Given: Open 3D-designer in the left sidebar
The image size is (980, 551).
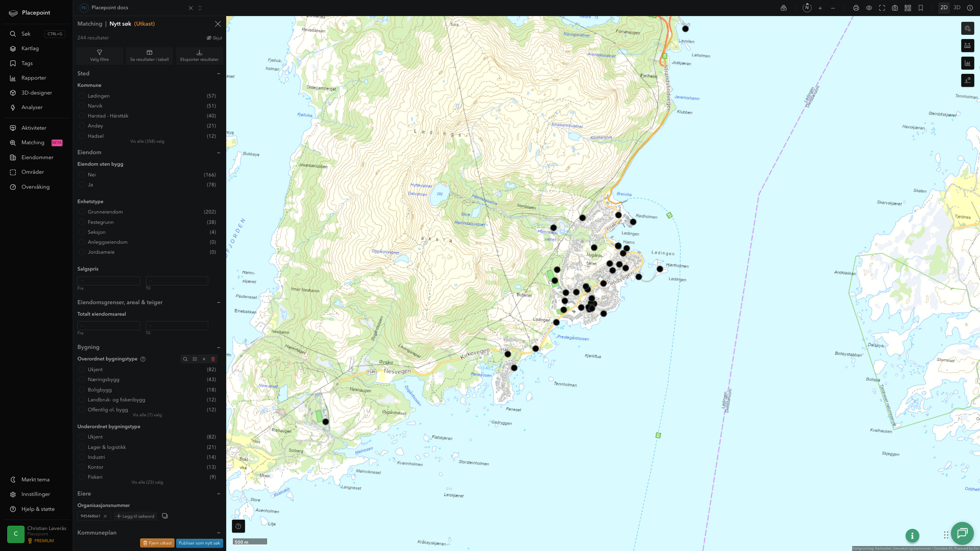Looking at the screenshot, I should click(x=37, y=93).
